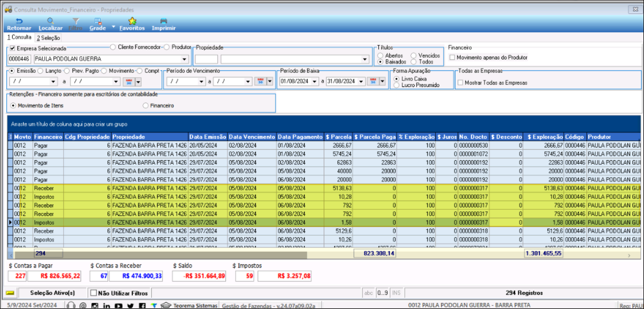Viewport: 644px width, 309px height.
Task: Click the No. Docto column header
Action: click(x=473, y=137)
